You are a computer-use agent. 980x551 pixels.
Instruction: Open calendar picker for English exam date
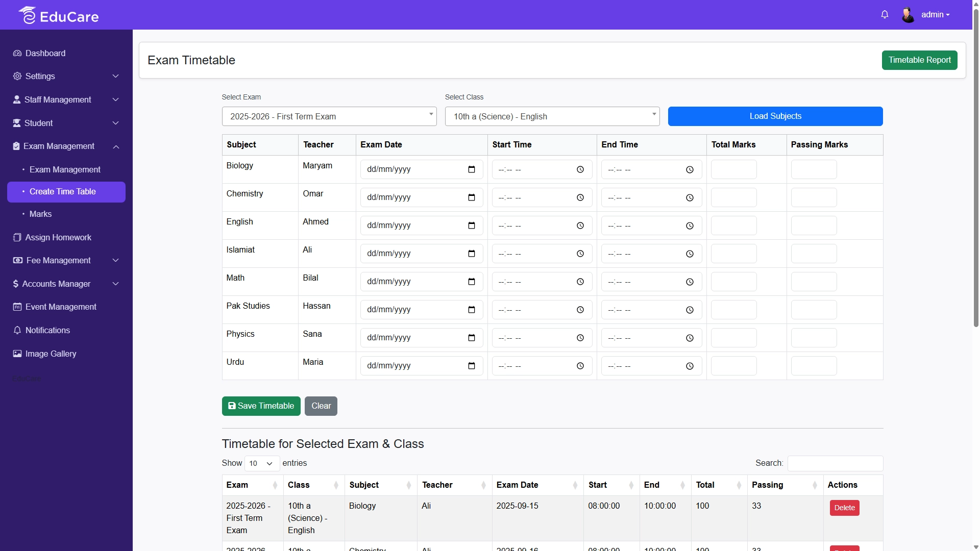[472, 226]
